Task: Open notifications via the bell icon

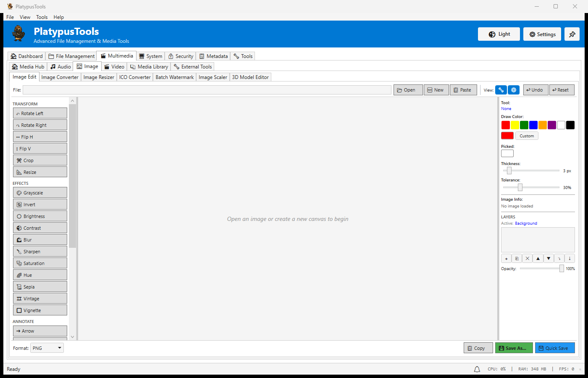Action: [x=477, y=369]
